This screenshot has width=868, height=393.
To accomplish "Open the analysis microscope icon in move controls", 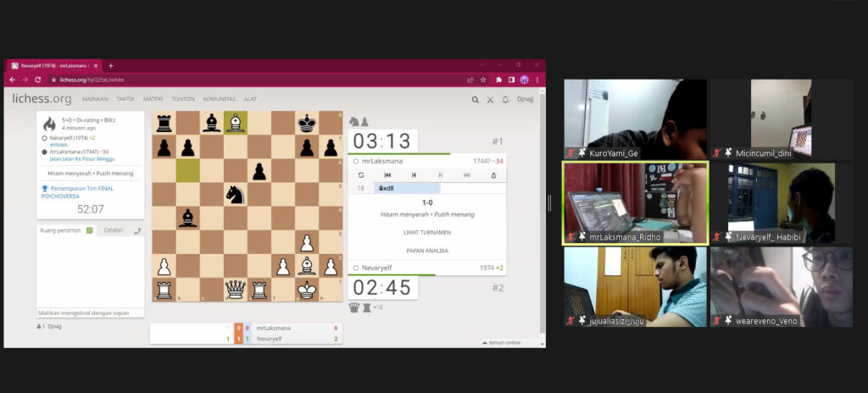I will [x=493, y=175].
